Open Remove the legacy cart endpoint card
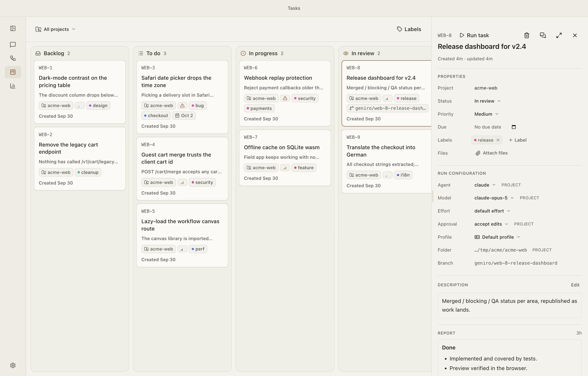 80,159
